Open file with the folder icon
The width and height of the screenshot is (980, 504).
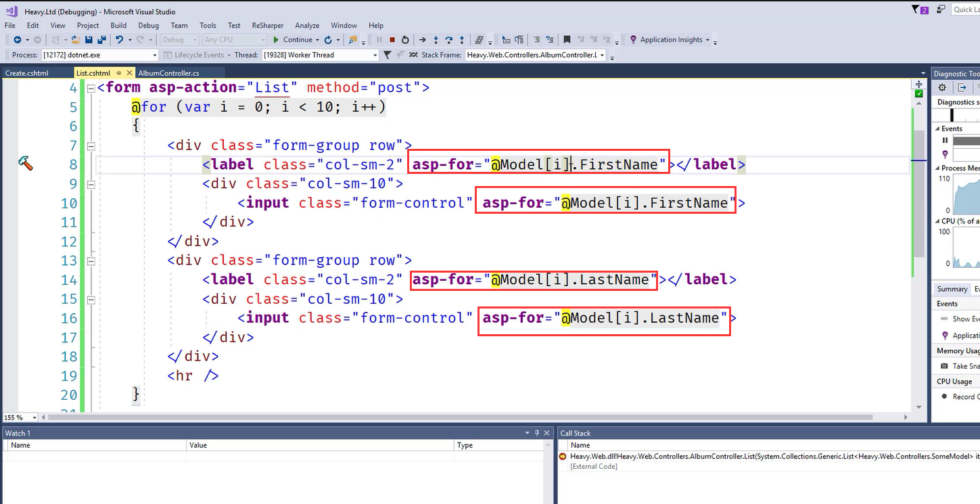pos(75,40)
